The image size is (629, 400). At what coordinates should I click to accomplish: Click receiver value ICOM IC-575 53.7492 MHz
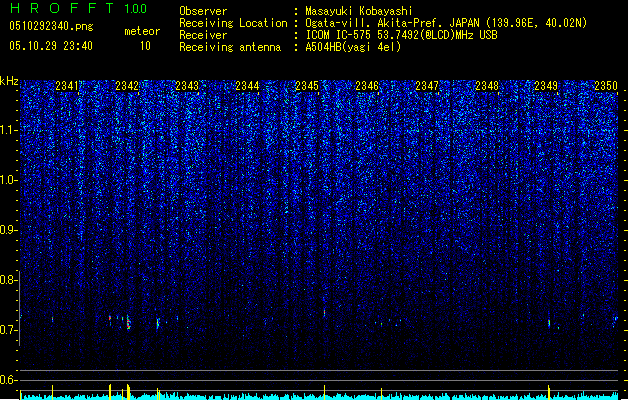coord(401,35)
